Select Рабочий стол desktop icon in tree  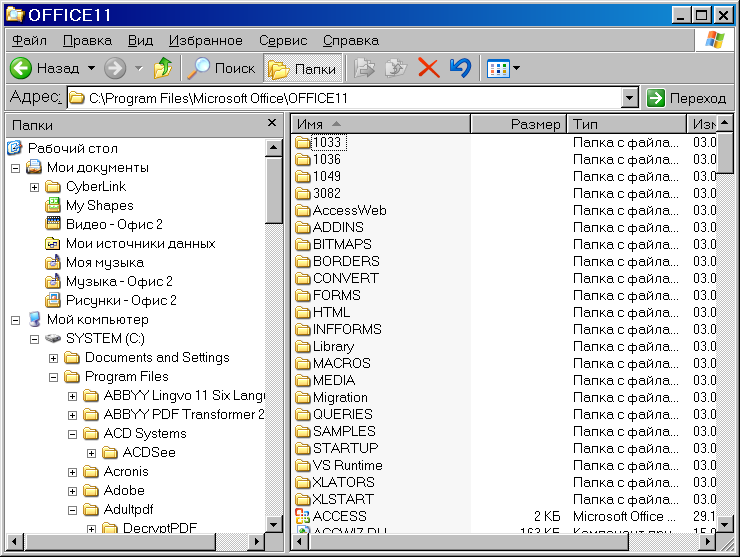15,148
